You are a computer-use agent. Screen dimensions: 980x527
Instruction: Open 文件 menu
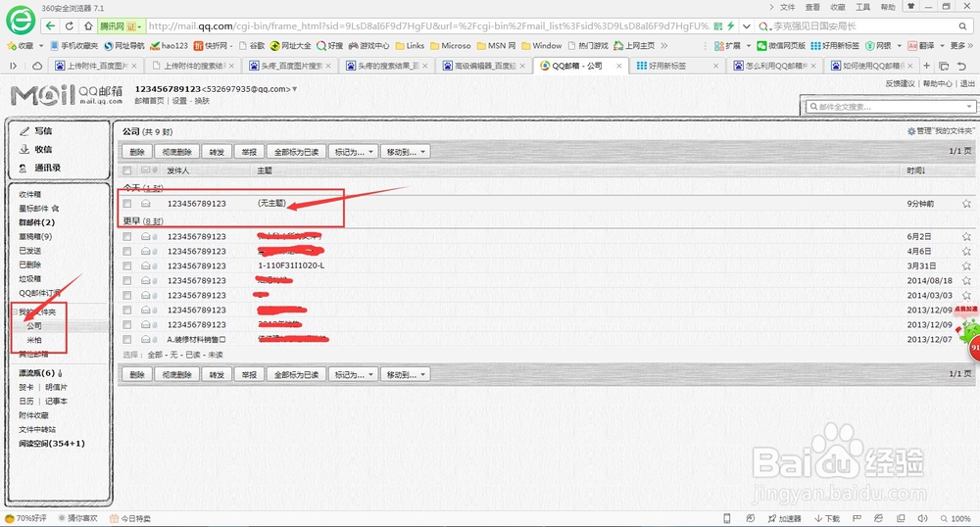(x=788, y=7)
